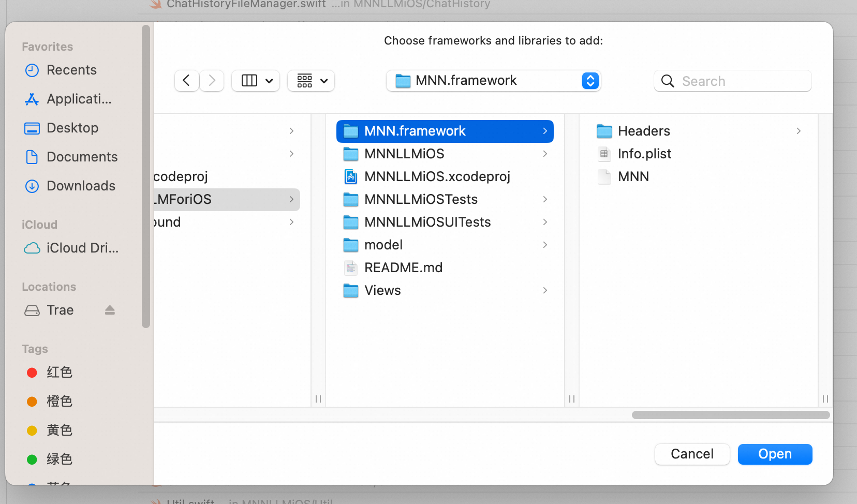Click the Desktop icon in sidebar

click(32, 128)
